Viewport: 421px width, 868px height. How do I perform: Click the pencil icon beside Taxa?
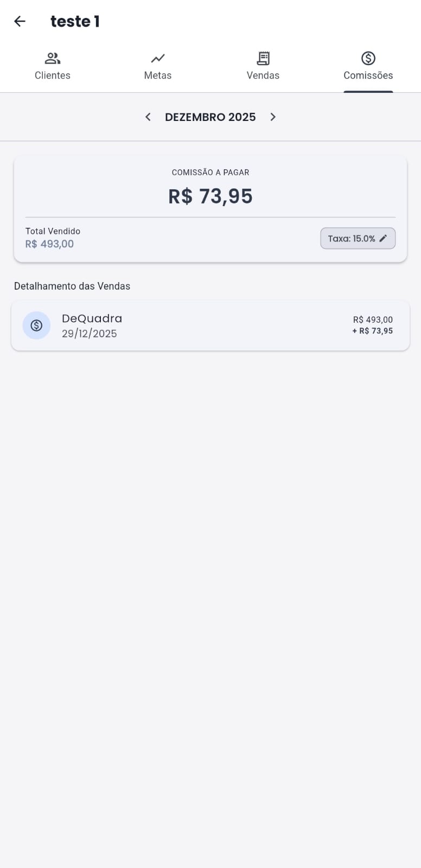click(x=384, y=239)
